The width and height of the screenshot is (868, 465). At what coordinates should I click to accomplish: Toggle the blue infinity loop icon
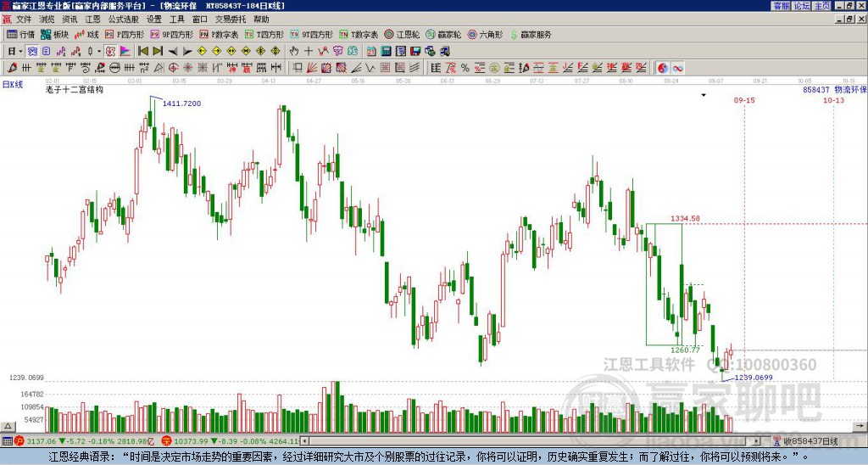(x=677, y=68)
